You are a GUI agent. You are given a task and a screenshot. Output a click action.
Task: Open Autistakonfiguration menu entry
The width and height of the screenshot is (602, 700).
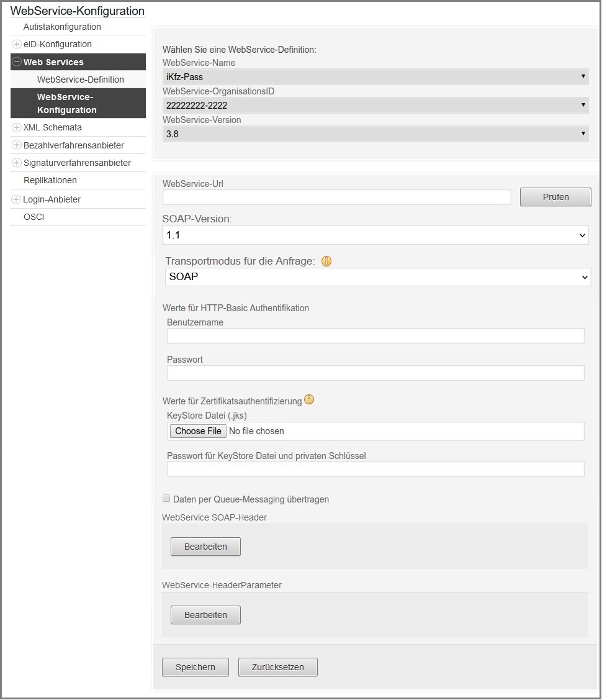pyautogui.click(x=63, y=27)
